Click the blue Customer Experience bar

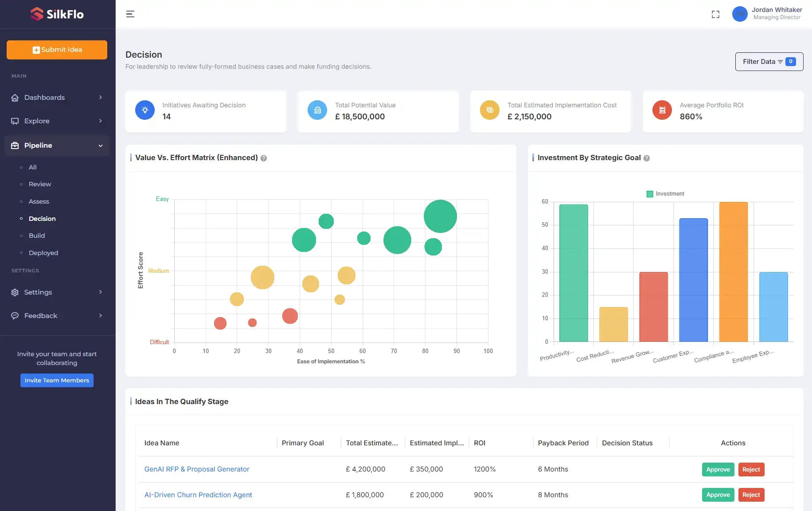pyautogui.click(x=693, y=280)
